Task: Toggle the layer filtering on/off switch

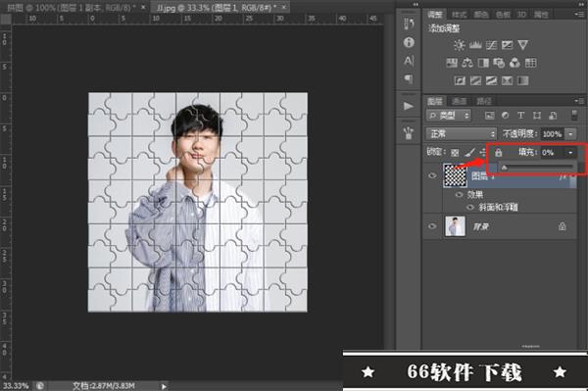Action: [574, 115]
